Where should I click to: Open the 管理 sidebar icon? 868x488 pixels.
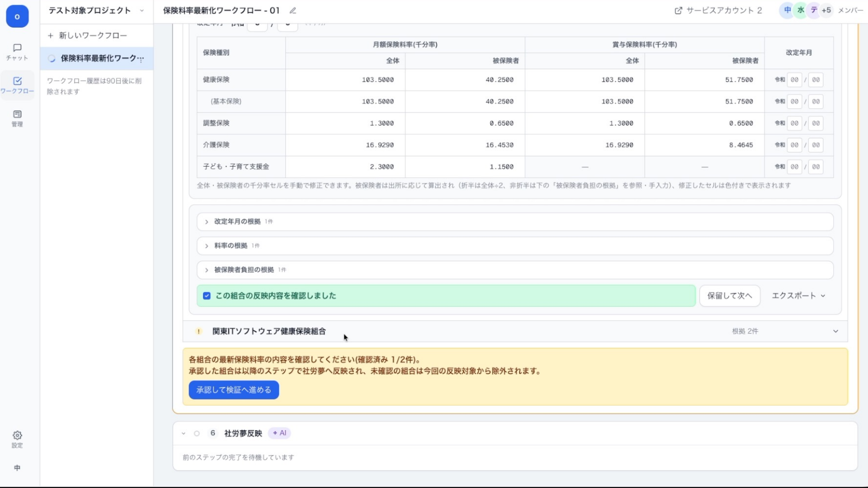[17, 118]
